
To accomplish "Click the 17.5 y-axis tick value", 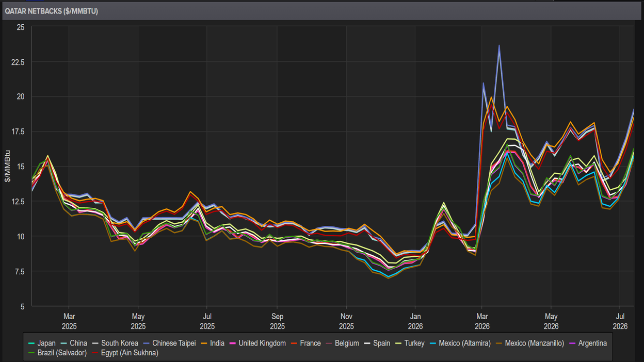I will coord(18,131).
